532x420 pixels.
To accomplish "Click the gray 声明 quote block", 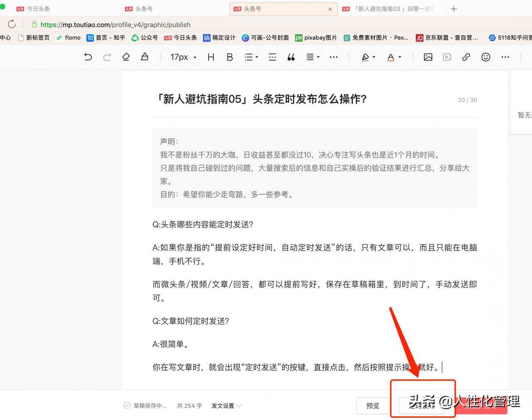I will pyautogui.click(x=315, y=168).
